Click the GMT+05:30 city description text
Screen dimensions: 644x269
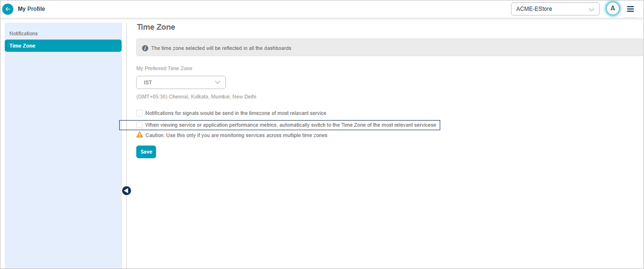pyautogui.click(x=196, y=97)
